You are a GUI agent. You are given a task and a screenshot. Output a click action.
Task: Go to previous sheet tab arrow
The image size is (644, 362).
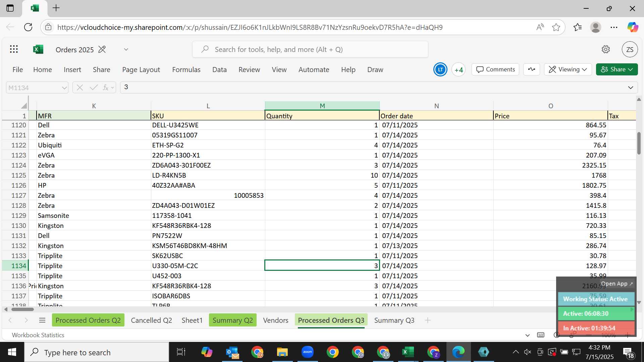point(10,320)
